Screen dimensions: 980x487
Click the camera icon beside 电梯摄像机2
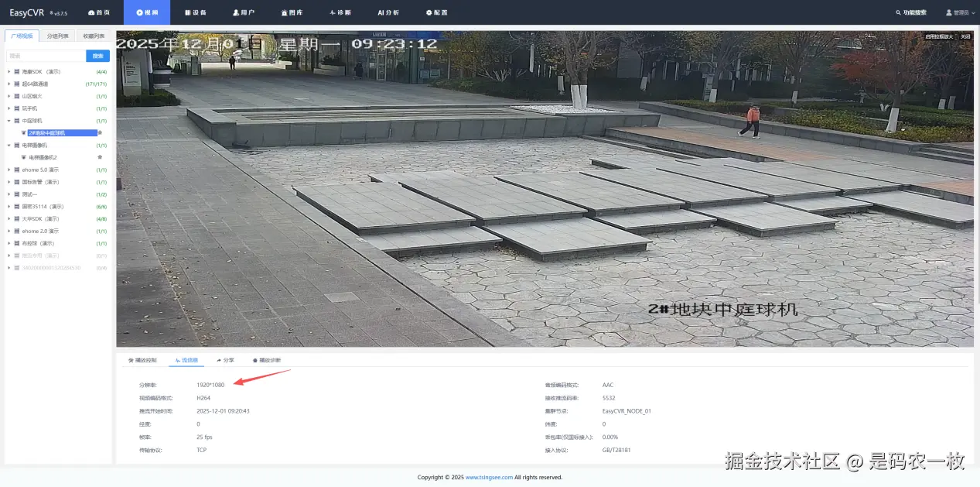coord(24,157)
